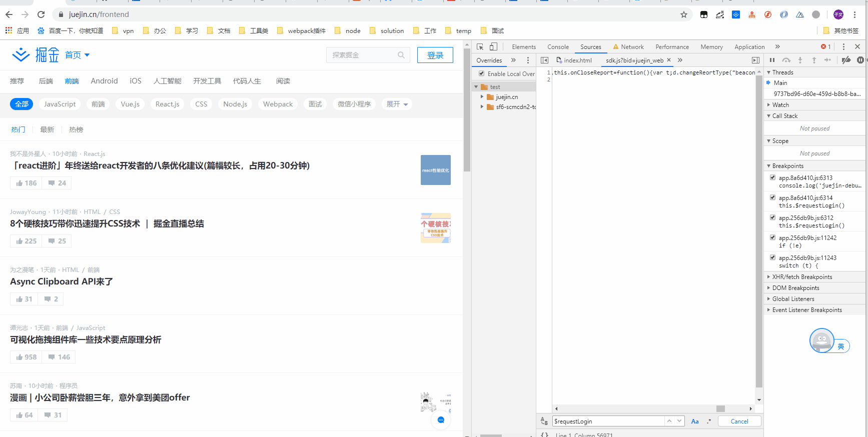This screenshot has width=868, height=437.
Task: Open the index.html file tab
Action: pos(574,60)
